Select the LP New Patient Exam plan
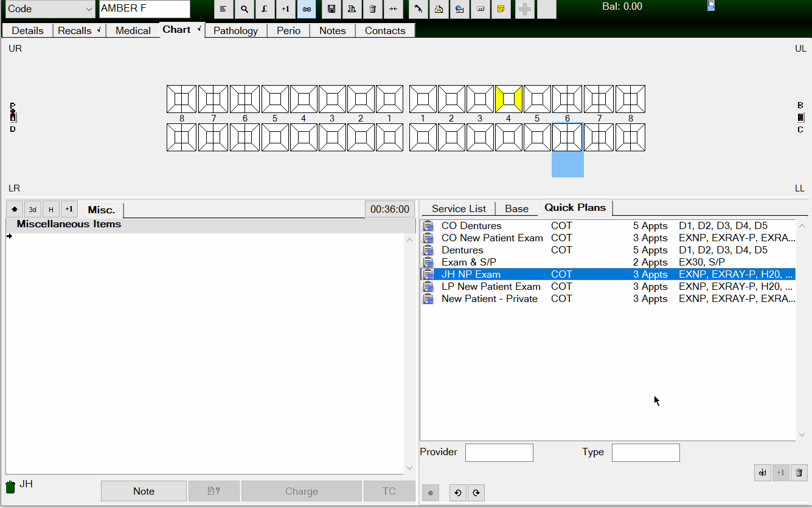The image size is (812, 508). [x=490, y=286]
